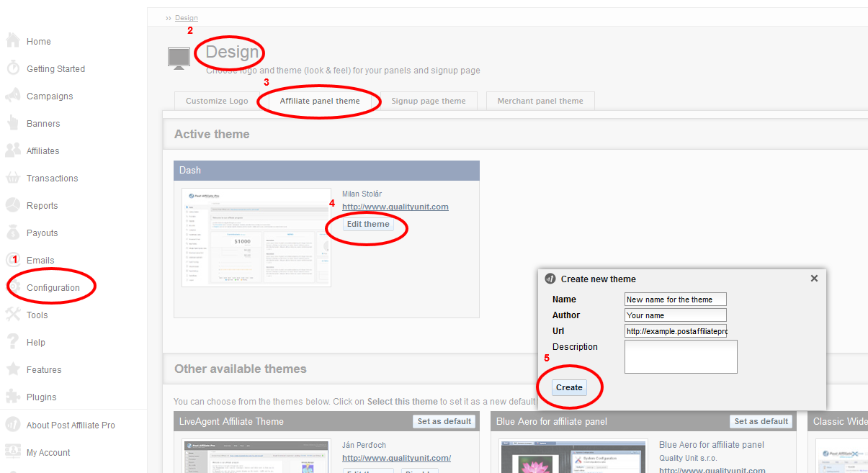Select the Url input field
The height and width of the screenshot is (473, 868).
[x=676, y=331]
